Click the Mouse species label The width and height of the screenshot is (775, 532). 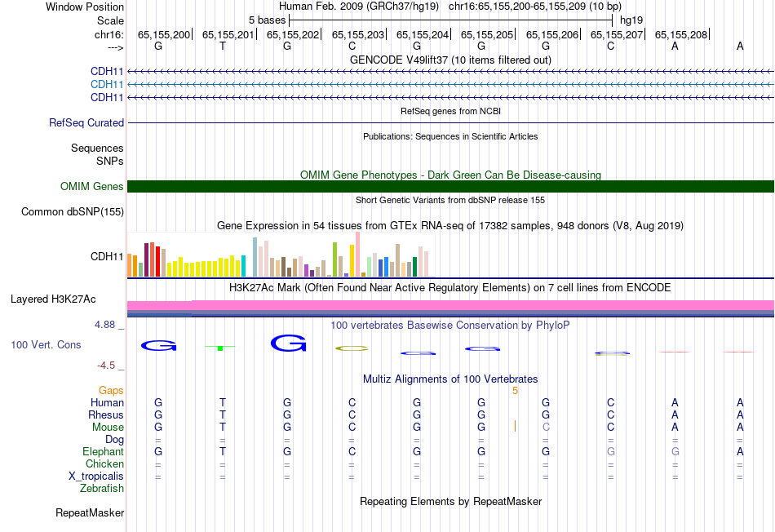coord(108,428)
